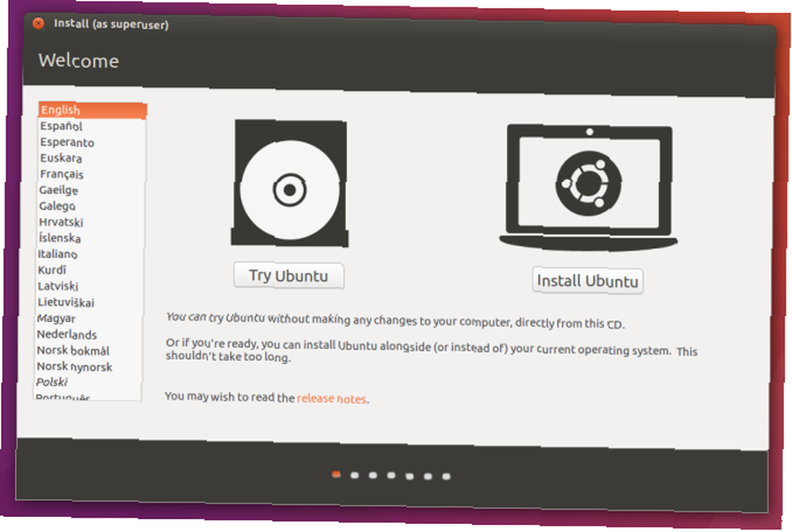Select English in the language list

pos(93,110)
